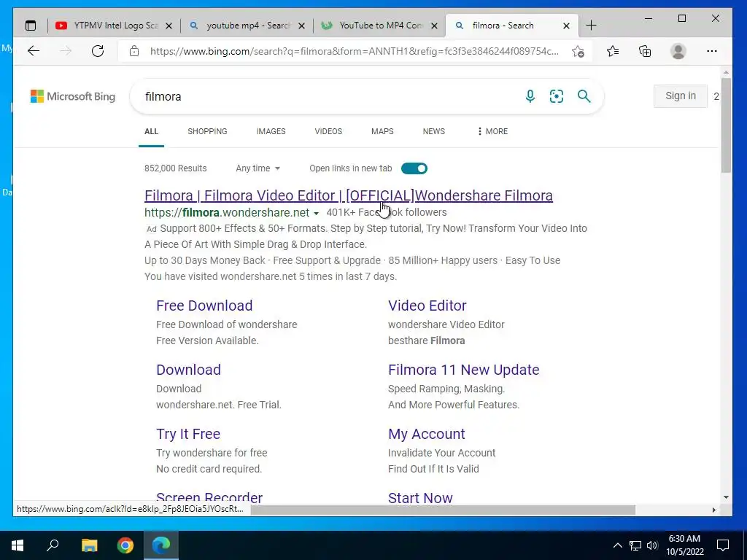View site info via the lock icon
Image resolution: width=747 pixels, height=560 pixels.
134,51
